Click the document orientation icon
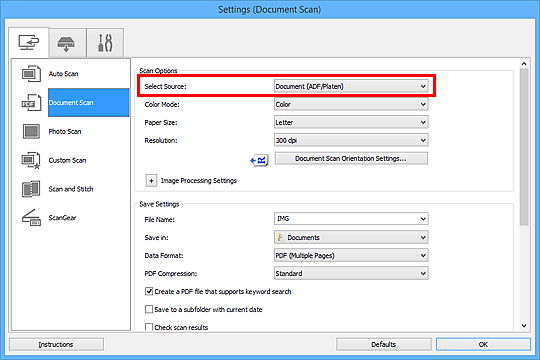Viewport: 540px width, 360px height. [x=259, y=160]
